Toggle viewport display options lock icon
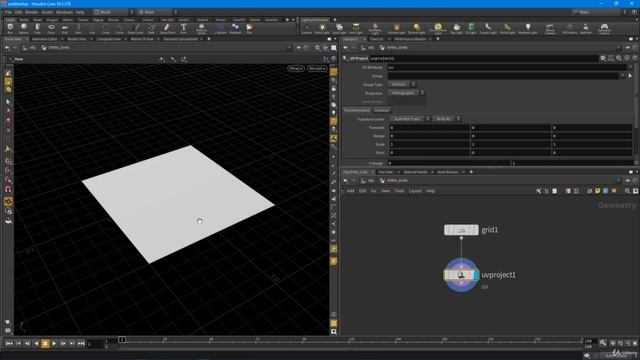Image resolution: width=640 pixels, height=360 pixels. point(333,89)
